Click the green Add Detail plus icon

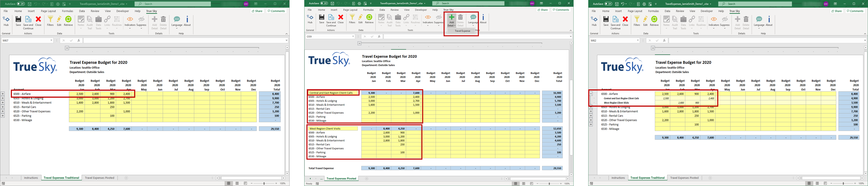(451, 18)
